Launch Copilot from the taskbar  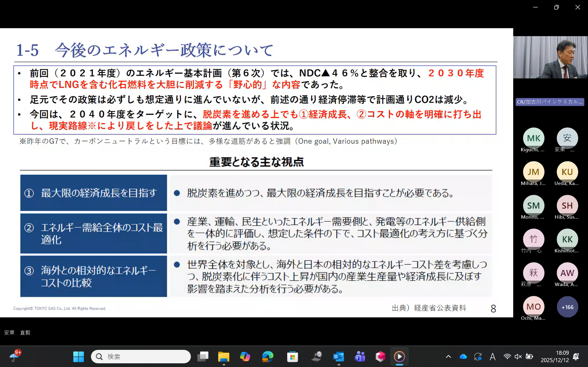[245, 356]
